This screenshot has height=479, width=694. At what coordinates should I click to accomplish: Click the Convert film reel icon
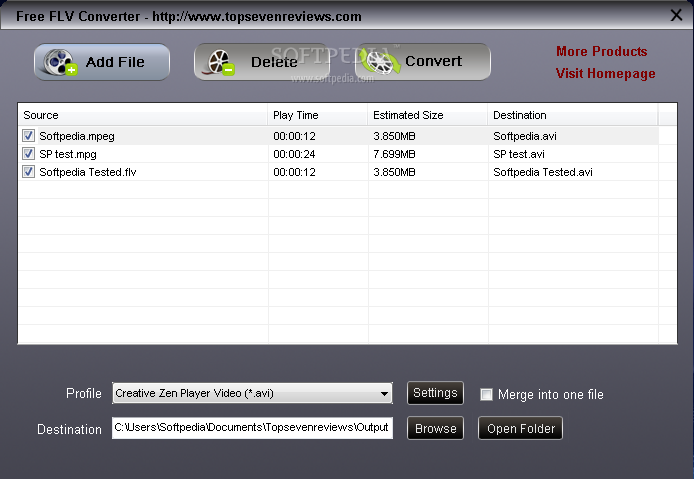(378, 62)
